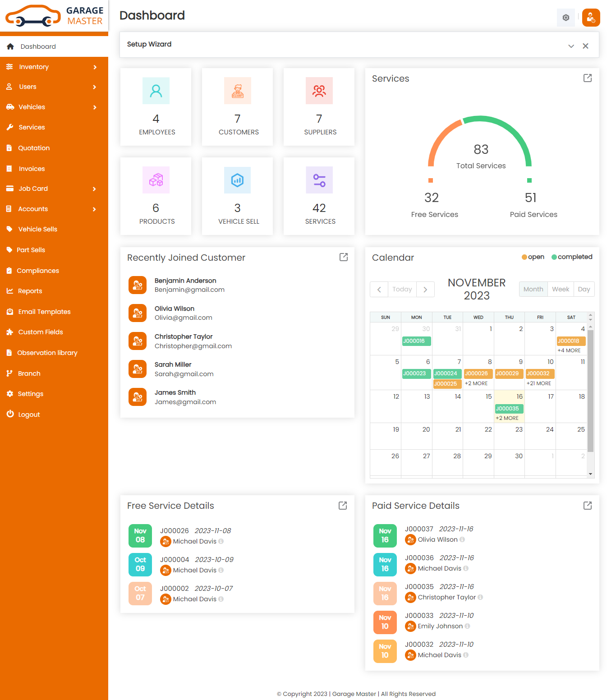Open Services panel external link icon

tap(587, 78)
